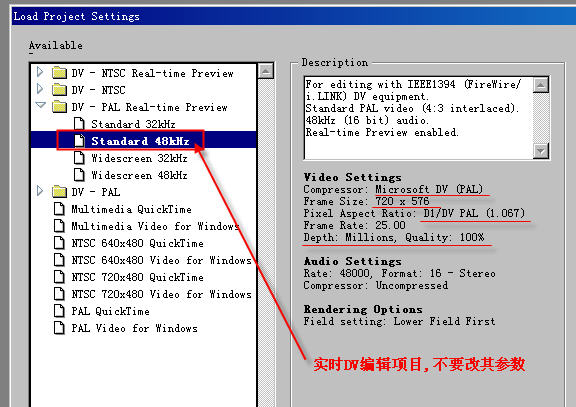The width and height of the screenshot is (576, 407).
Task: Click the Widescreen 48kHz preset file icon
Action: 79,175
